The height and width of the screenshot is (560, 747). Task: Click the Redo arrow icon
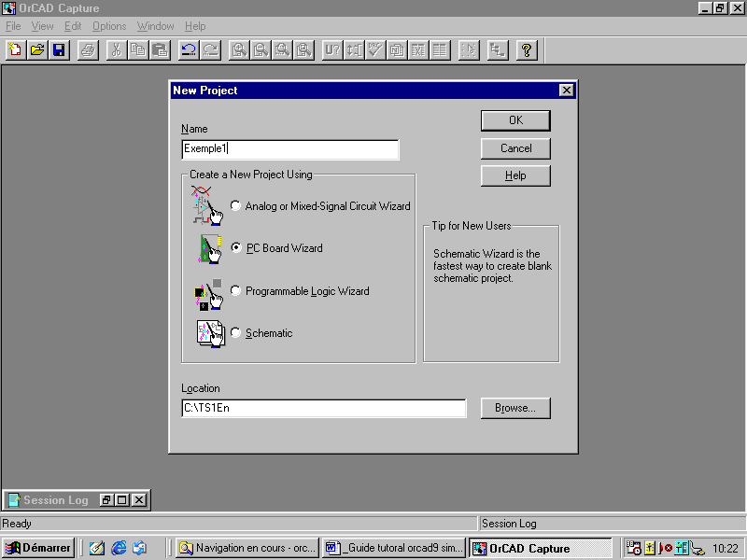211,50
